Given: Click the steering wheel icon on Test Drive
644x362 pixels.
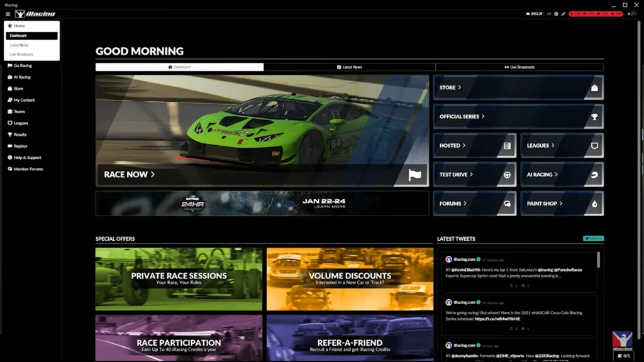Looking at the screenshot, I should (508, 175).
